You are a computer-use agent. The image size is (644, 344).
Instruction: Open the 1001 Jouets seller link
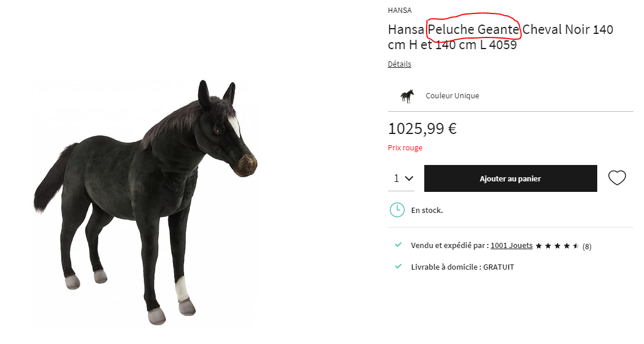coord(511,245)
